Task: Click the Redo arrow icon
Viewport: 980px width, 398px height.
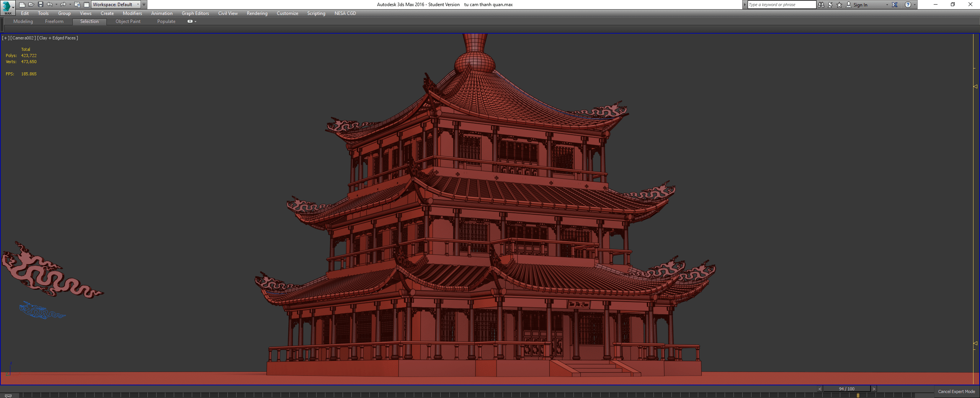Action: click(63, 5)
